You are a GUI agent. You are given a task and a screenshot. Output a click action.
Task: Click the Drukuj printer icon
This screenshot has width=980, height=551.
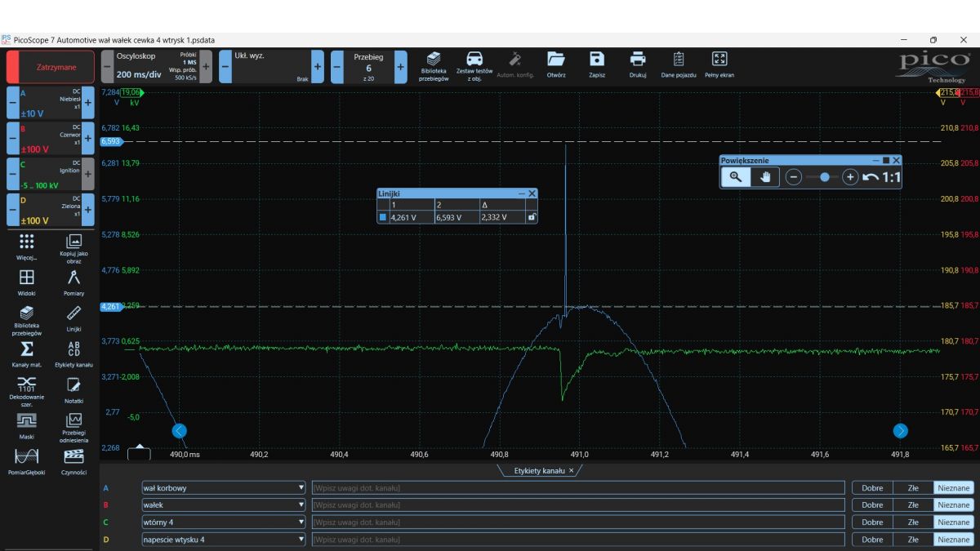(638, 59)
